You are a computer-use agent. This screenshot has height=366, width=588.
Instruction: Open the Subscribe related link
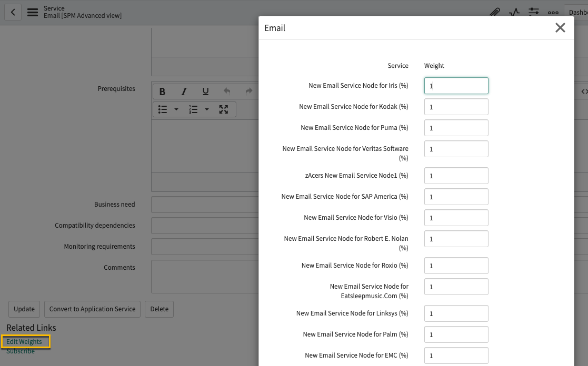click(x=21, y=351)
